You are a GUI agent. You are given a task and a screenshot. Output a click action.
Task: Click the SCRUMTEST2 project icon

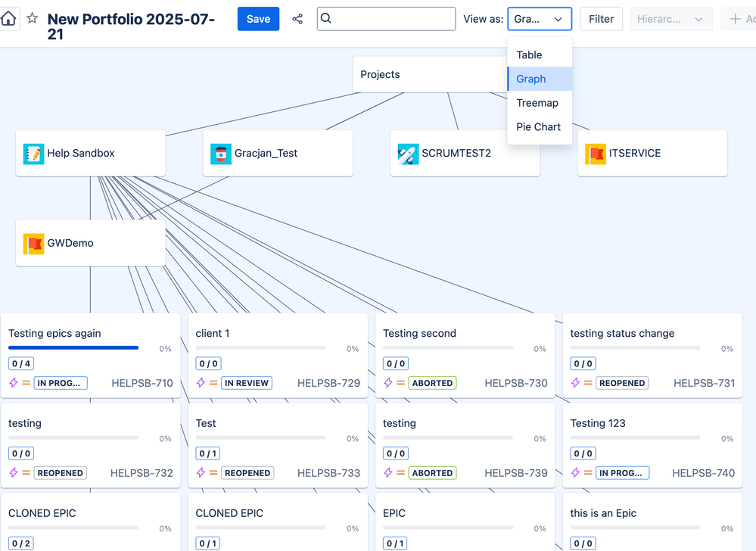[x=408, y=154]
